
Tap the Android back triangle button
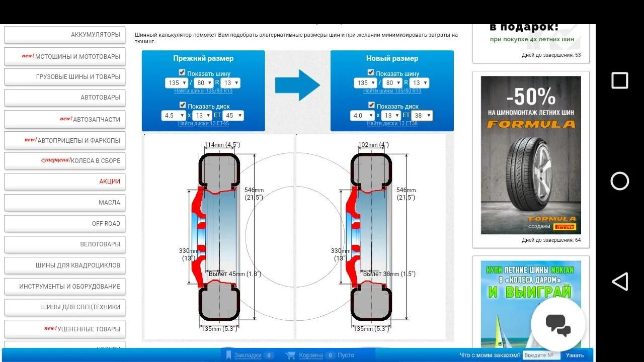tap(619, 282)
